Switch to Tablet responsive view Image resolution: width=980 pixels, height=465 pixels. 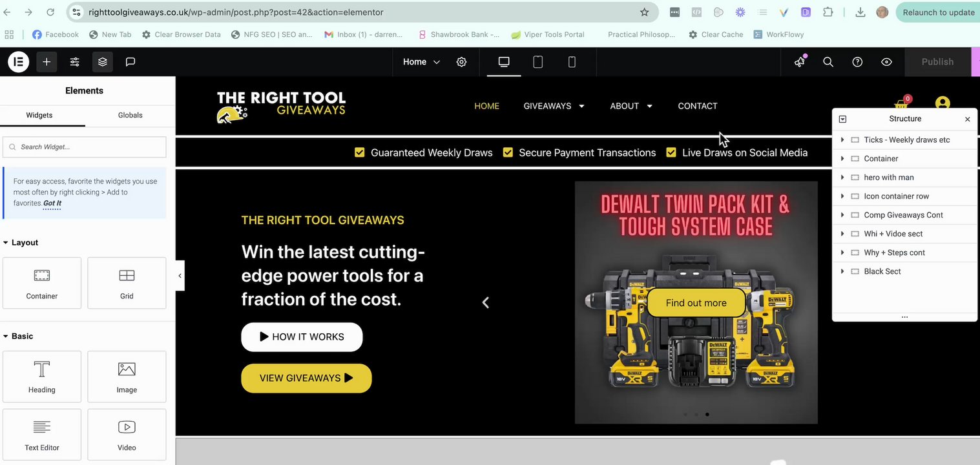click(537, 62)
